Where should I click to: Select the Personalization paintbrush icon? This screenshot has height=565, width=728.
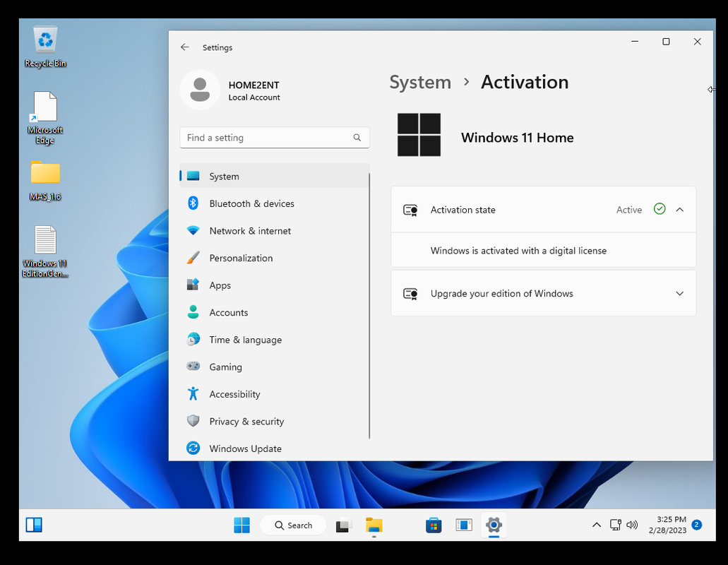193,258
